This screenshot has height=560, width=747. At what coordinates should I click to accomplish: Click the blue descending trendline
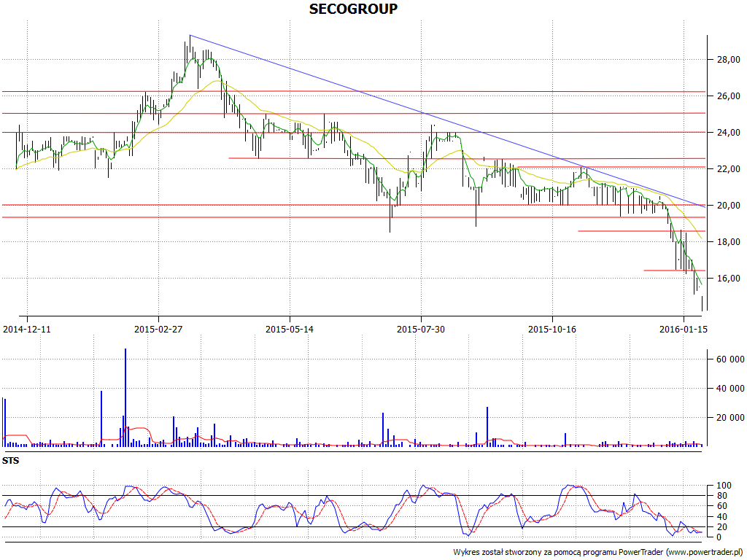(447, 121)
